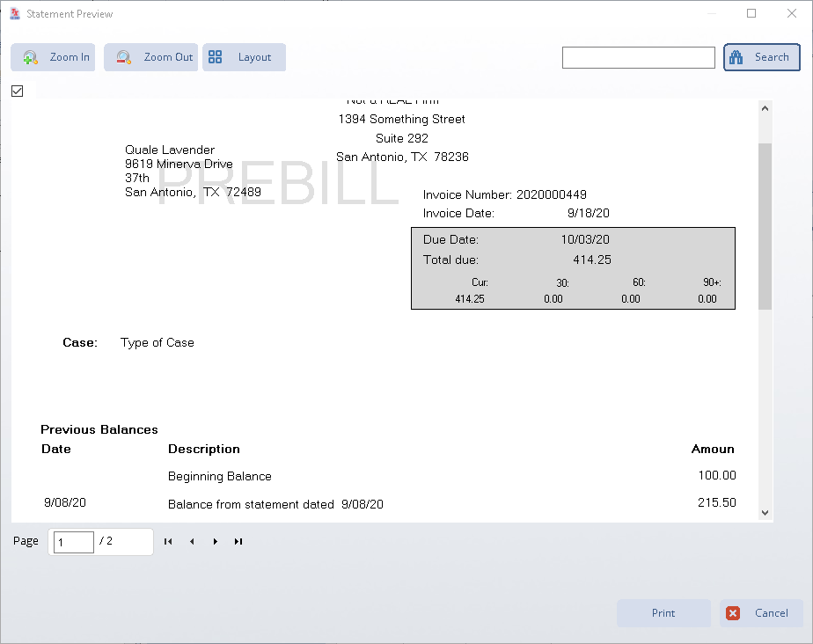Click inside the search text box
Screen dimensions: 813x644
tap(638, 57)
